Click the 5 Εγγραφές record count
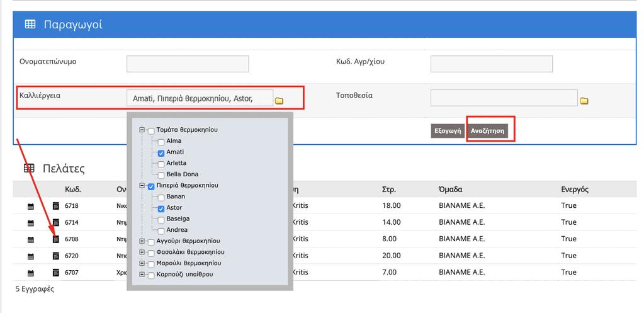644x313 pixels. 35,289
